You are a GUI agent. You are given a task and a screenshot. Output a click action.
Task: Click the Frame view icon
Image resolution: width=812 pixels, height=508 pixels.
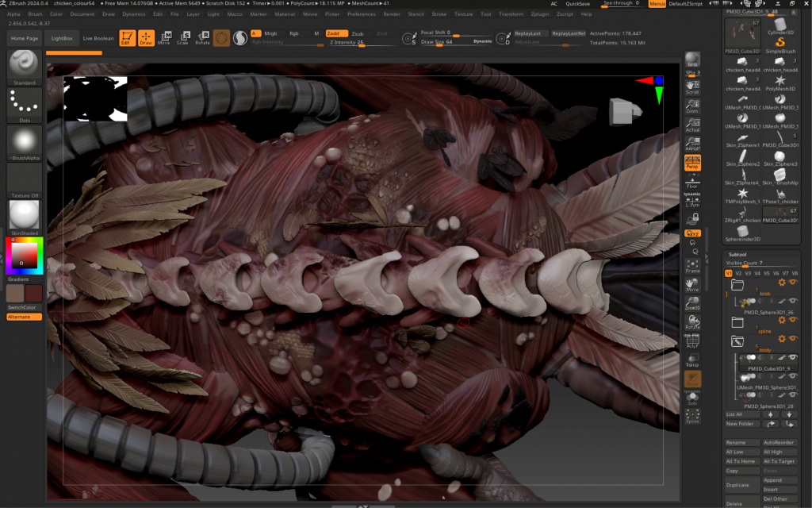pos(692,266)
